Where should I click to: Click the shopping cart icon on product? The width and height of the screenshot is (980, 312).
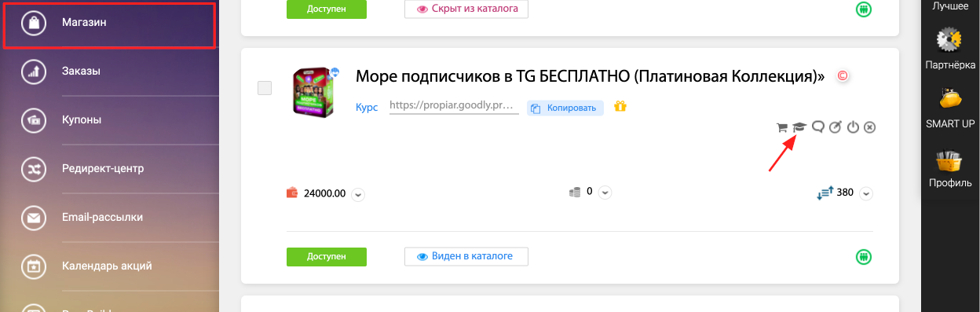pos(782,127)
